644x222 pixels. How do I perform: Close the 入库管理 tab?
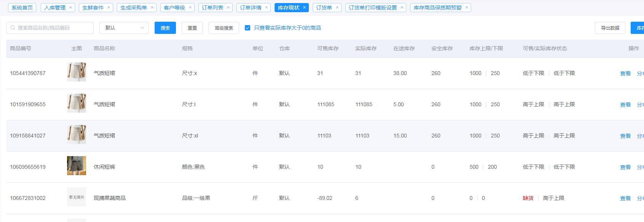point(70,7)
